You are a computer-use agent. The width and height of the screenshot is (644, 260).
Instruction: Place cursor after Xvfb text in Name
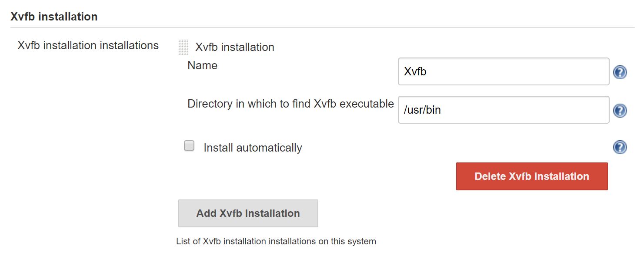(427, 72)
